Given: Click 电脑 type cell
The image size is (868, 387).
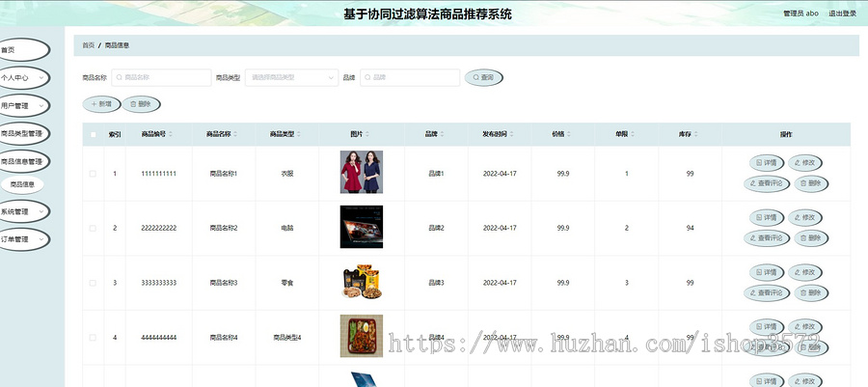Looking at the screenshot, I should (x=287, y=228).
